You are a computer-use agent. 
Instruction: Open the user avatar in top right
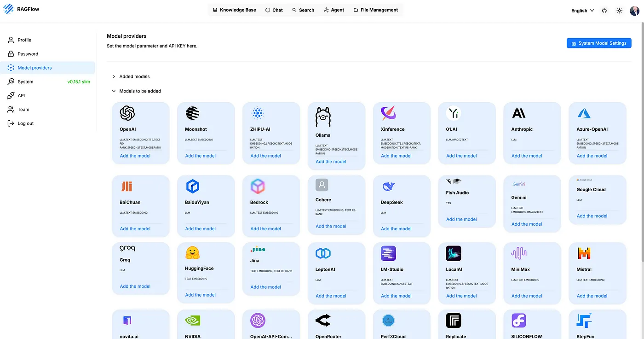635,11
